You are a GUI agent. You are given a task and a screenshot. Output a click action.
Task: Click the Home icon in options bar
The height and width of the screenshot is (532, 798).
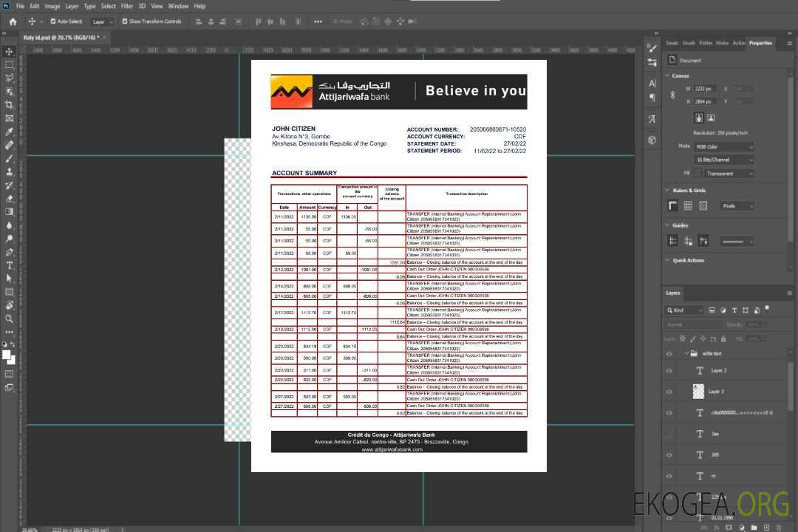click(13, 21)
